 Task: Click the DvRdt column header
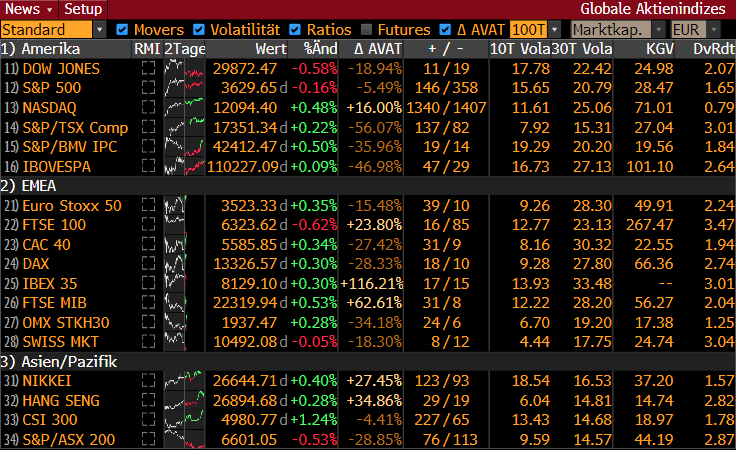pos(714,49)
